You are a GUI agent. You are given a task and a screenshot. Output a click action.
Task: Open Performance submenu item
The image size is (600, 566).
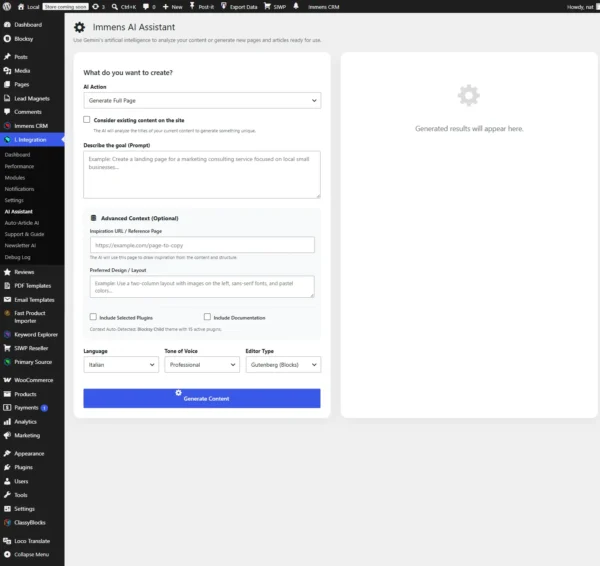point(19,166)
